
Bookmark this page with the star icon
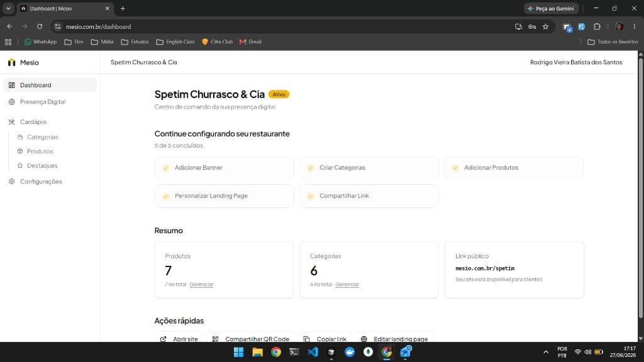[545, 26]
